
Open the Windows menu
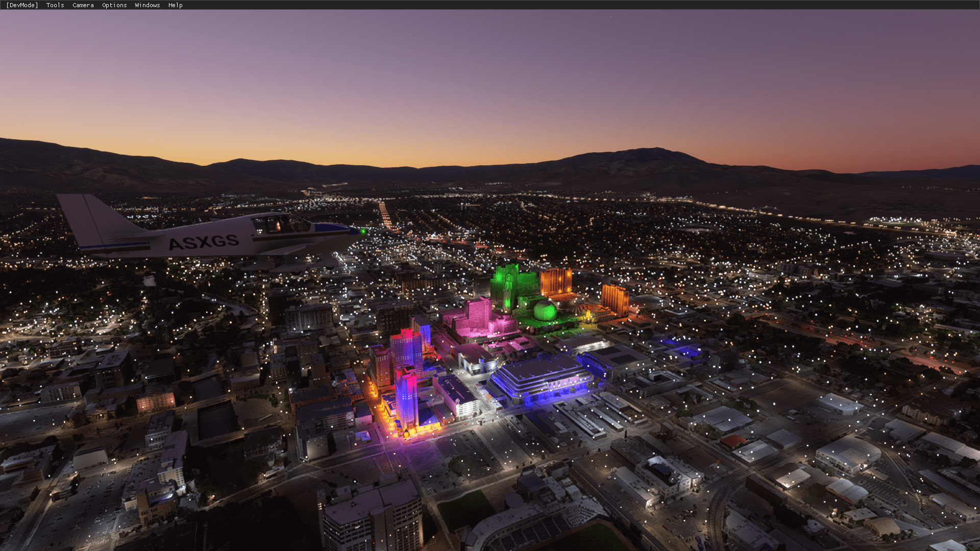[148, 5]
